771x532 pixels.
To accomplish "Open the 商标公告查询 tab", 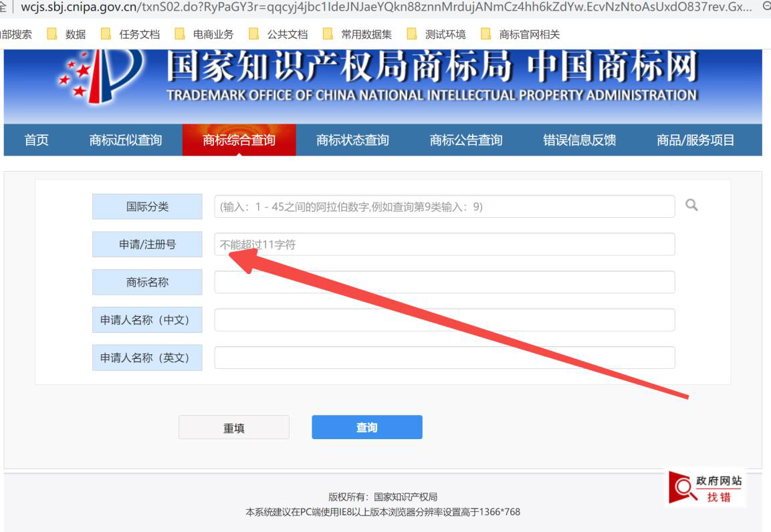I will (x=466, y=140).
